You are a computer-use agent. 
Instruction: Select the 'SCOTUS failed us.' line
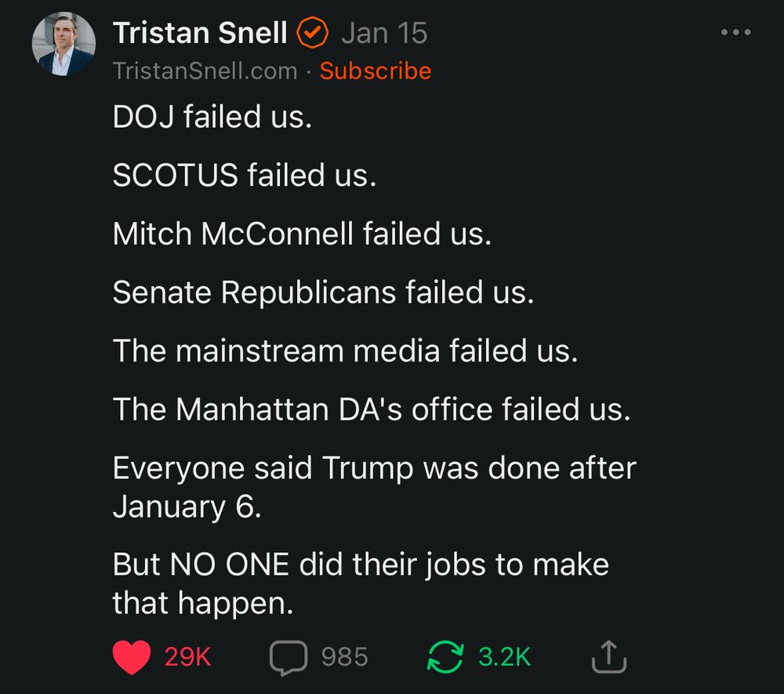point(245,175)
